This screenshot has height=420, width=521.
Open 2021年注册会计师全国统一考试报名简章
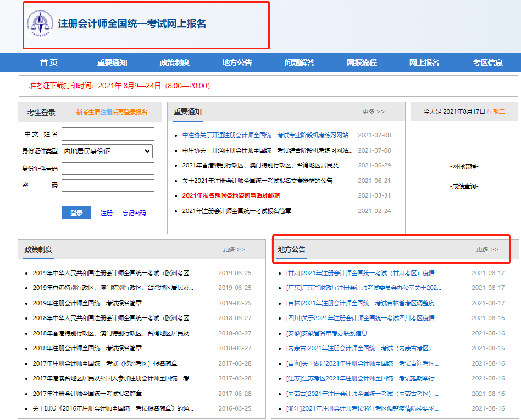point(236,211)
